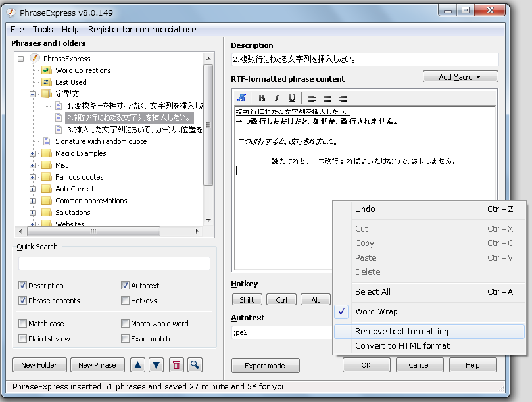Expand the Common abbreviations folder

coord(33,201)
